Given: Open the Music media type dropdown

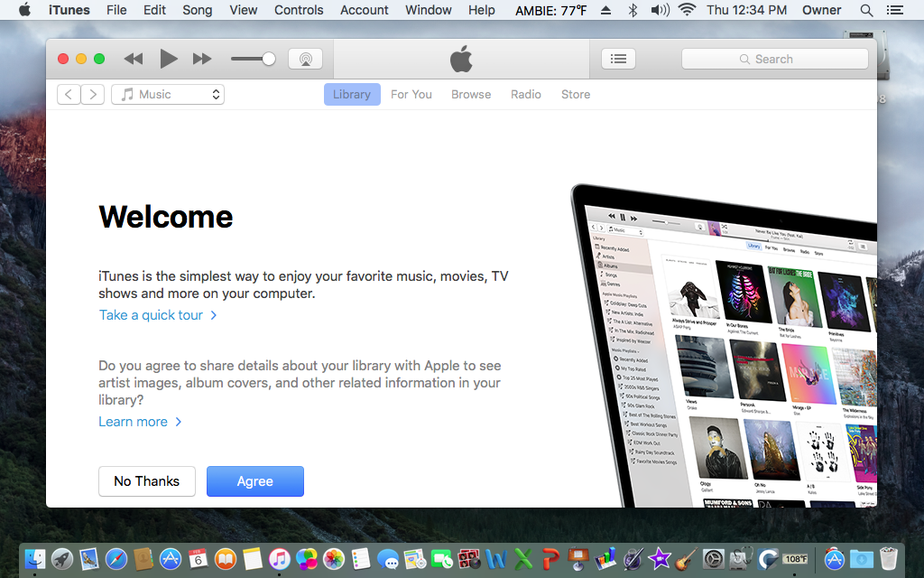Looking at the screenshot, I should click(168, 94).
